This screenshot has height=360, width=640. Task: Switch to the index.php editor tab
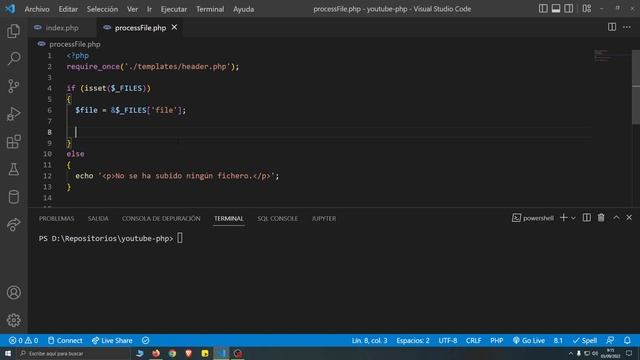tap(62, 28)
